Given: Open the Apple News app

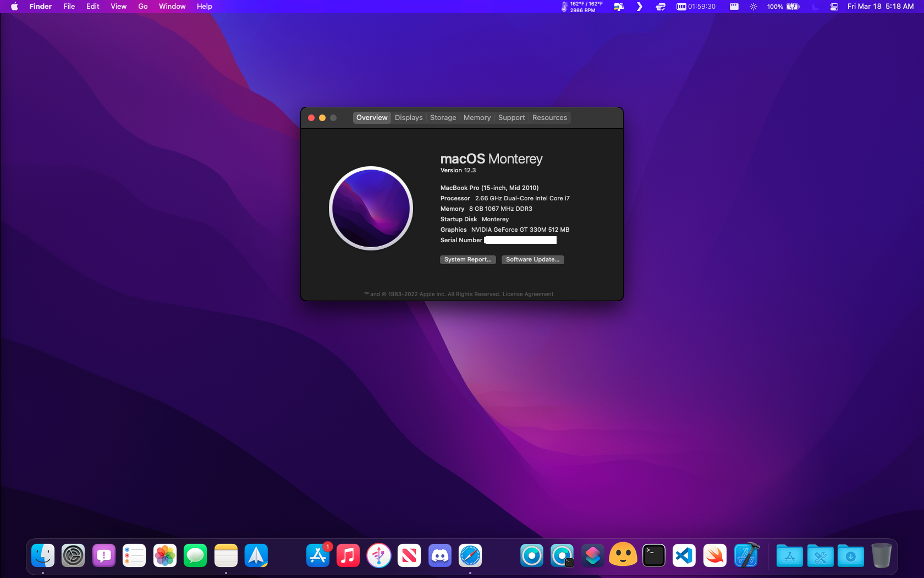Looking at the screenshot, I should 409,555.
